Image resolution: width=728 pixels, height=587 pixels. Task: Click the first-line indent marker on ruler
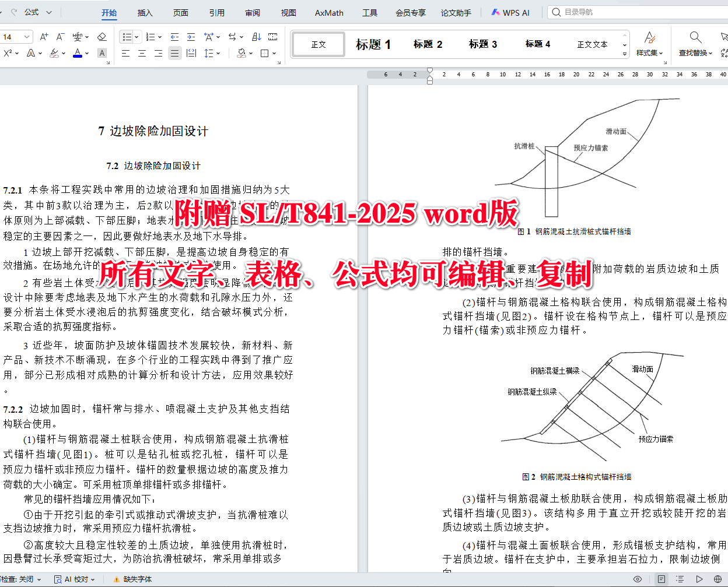point(430,69)
